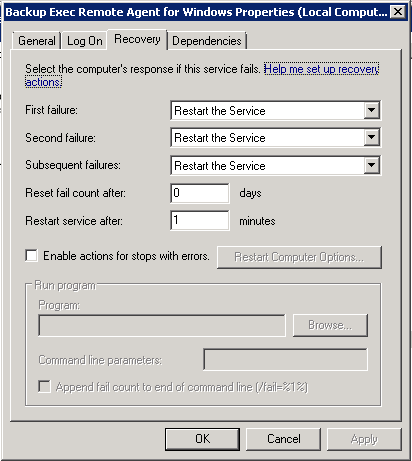Screen dimensions: 412x461
Task: Expand the First failure dropdown arrow
Action: (372, 110)
